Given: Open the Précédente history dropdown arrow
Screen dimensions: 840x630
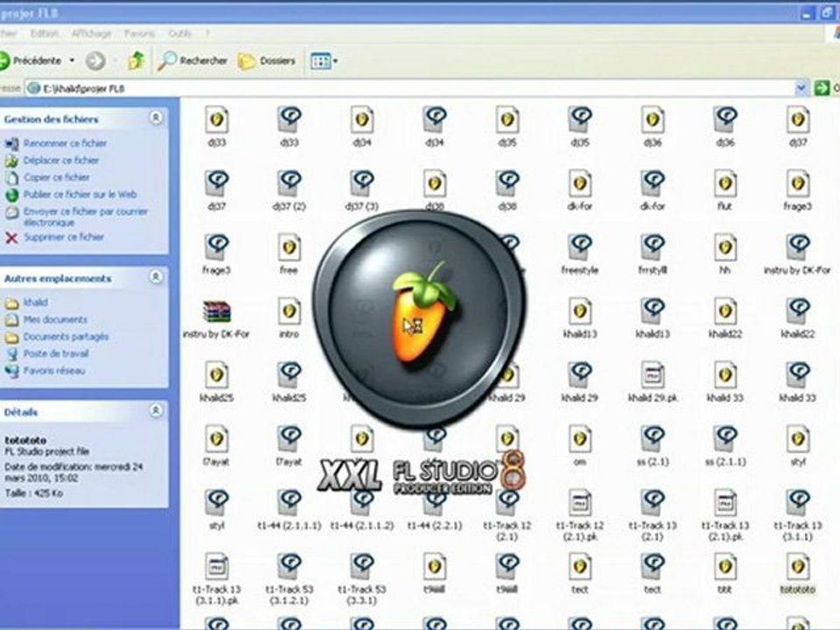Looking at the screenshot, I should coord(72,60).
